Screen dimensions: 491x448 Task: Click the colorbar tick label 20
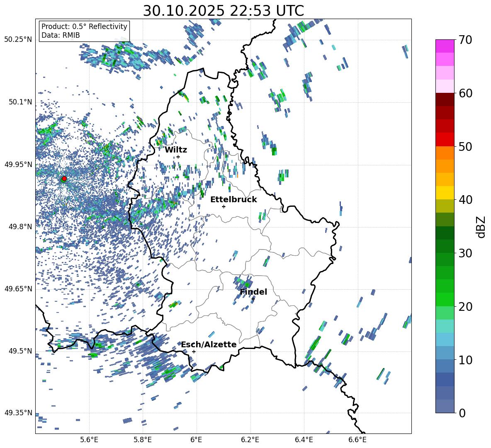click(465, 307)
